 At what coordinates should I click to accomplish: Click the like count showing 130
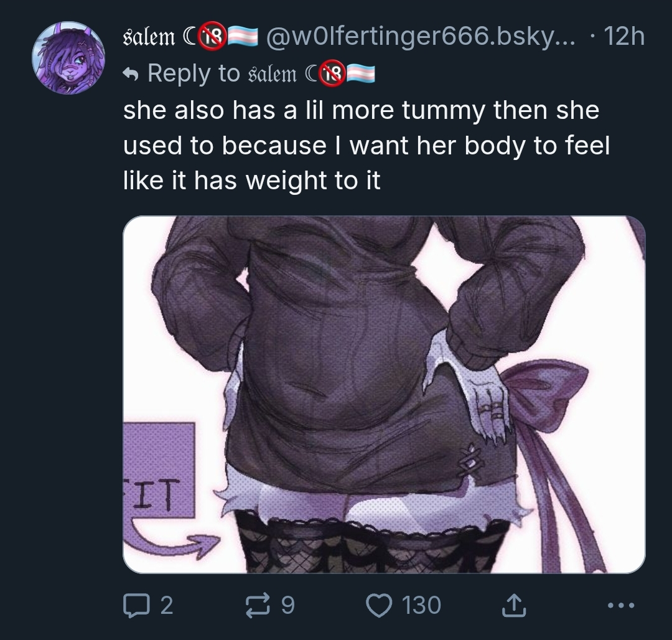pyautogui.click(x=421, y=605)
